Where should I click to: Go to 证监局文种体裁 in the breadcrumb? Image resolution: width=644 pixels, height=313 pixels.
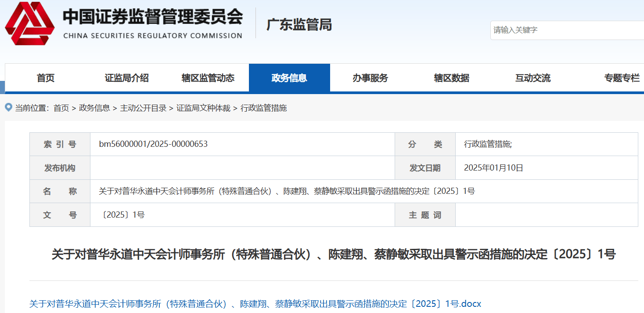203,108
